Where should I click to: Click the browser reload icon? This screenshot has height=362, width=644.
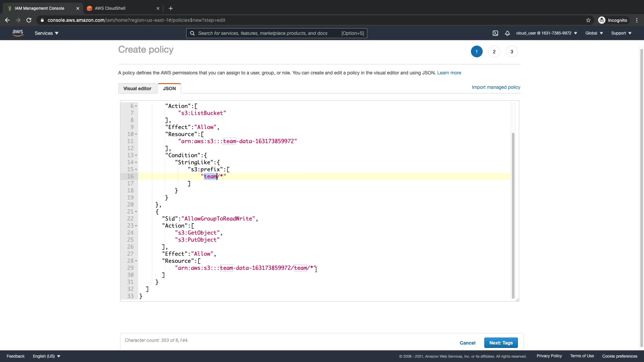pyautogui.click(x=29, y=20)
